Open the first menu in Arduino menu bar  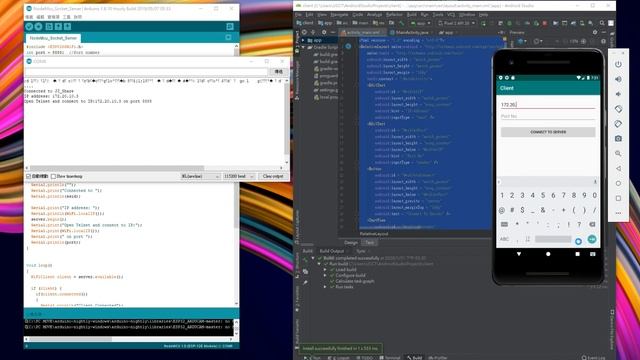[29, 17]
